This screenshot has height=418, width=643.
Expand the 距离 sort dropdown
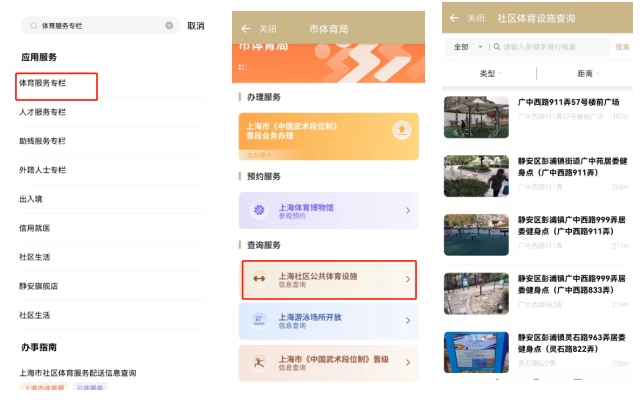(585, 74)
